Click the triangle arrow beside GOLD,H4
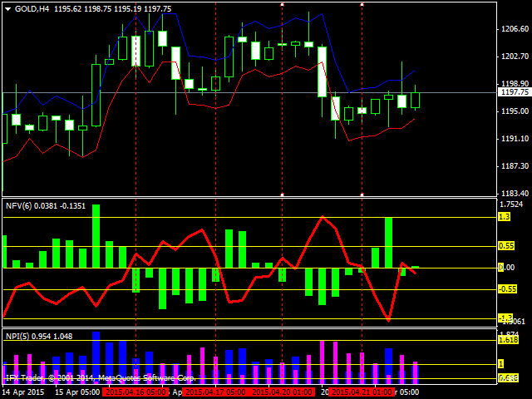This screenshot has width=532, height=399. click(8, 9)
